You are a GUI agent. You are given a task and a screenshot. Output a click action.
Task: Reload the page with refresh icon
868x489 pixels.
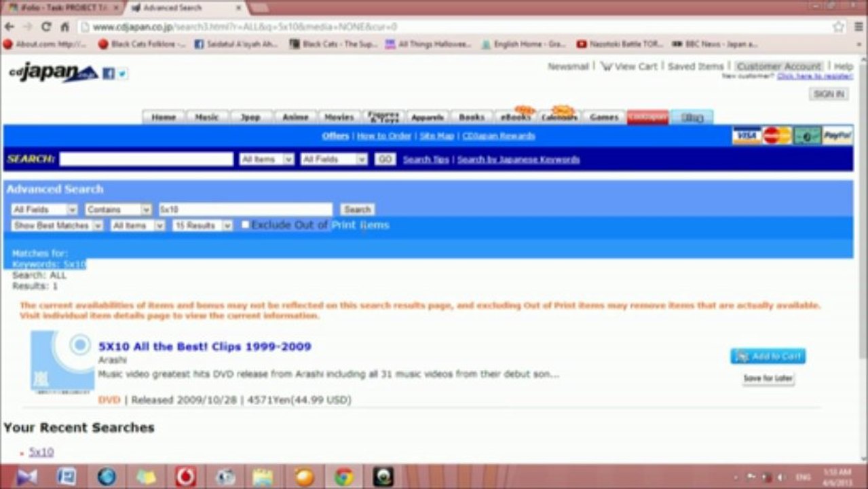(46, 27)
